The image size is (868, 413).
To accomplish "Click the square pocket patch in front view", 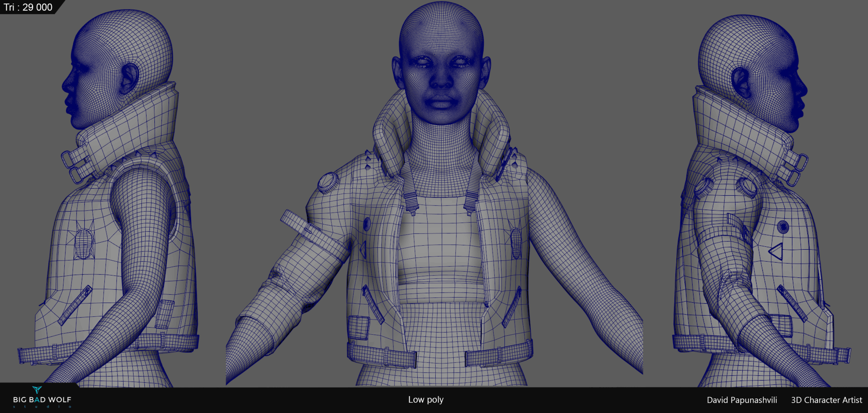I will tap(358, 327).
